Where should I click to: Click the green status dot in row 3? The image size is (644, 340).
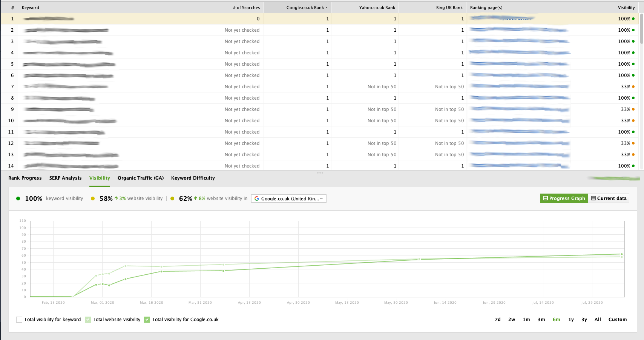pyautogui.click(x=633, y=42)
